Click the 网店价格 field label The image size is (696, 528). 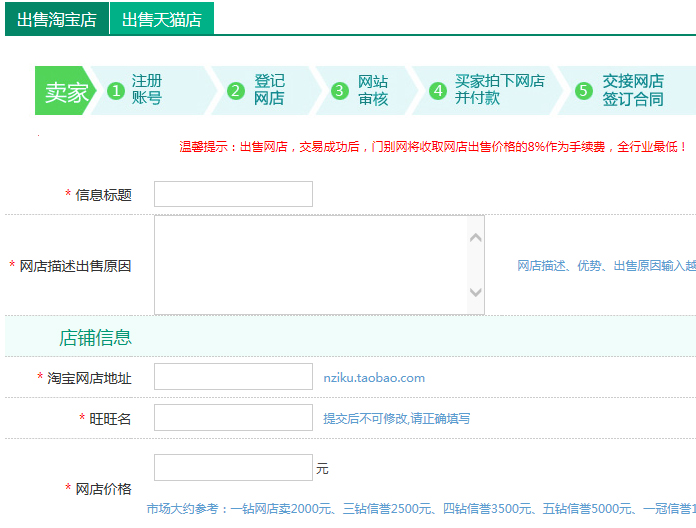pos(103,489)
